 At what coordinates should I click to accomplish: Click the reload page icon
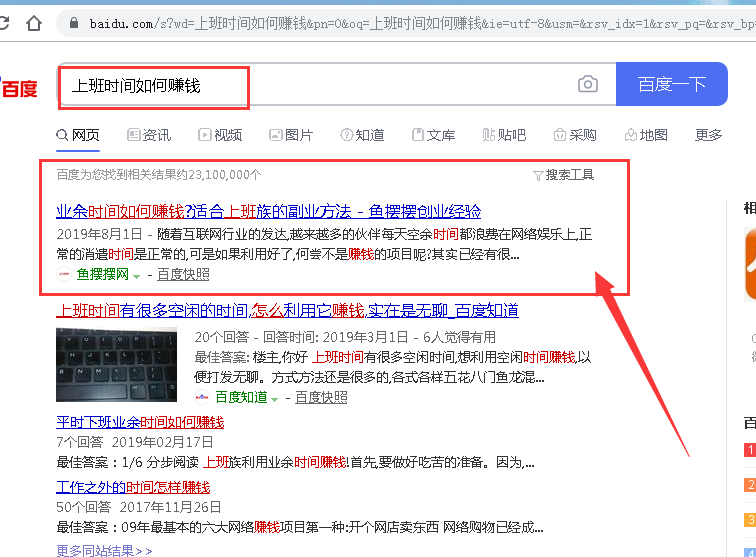4,23
